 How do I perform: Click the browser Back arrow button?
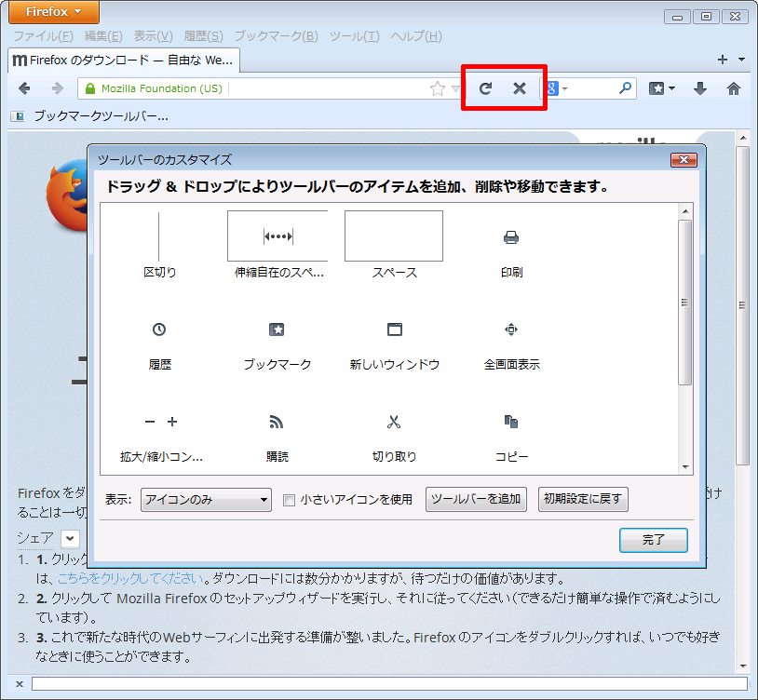(x=24, y=88)
